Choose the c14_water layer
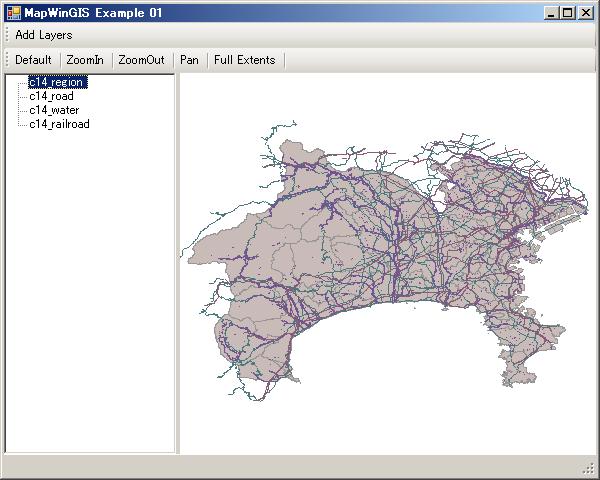 [x=54, y=110]
